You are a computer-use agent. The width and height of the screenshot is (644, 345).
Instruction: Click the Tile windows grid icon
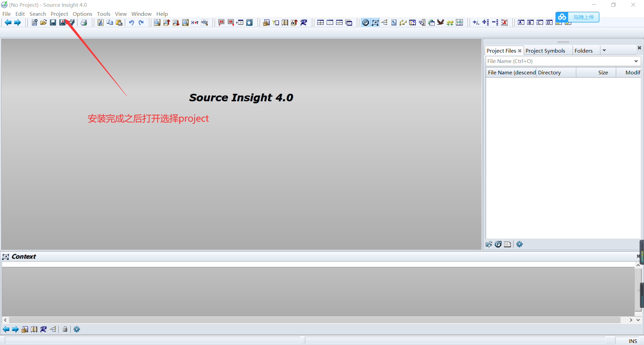pos(321,22)
